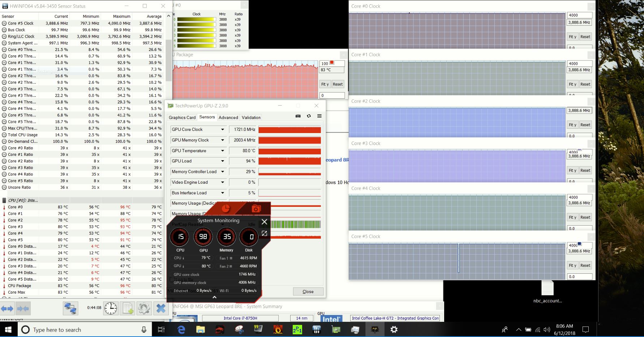Click blue color swatch in Core #5 Clock graph
The image size is (644, 337).
click(580, 244)
